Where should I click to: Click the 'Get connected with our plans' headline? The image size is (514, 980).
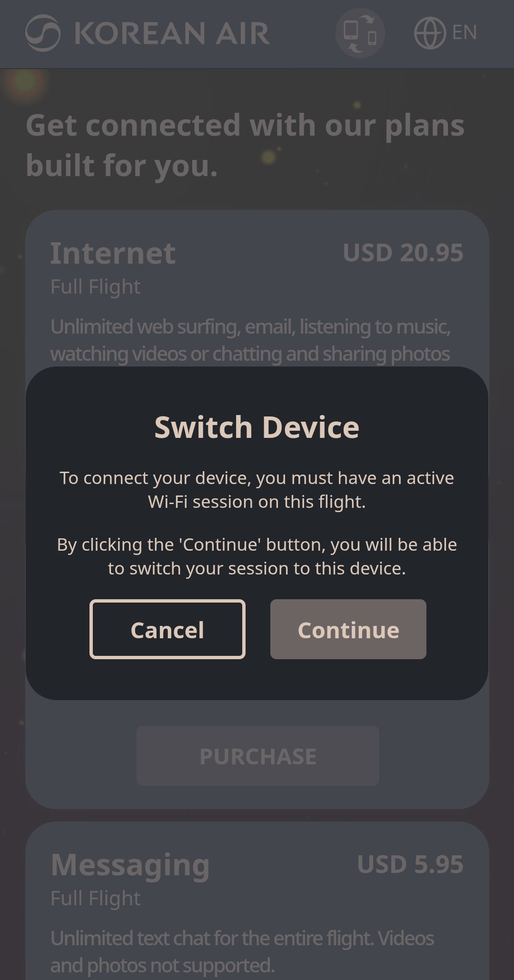click(x=245, y=146)
